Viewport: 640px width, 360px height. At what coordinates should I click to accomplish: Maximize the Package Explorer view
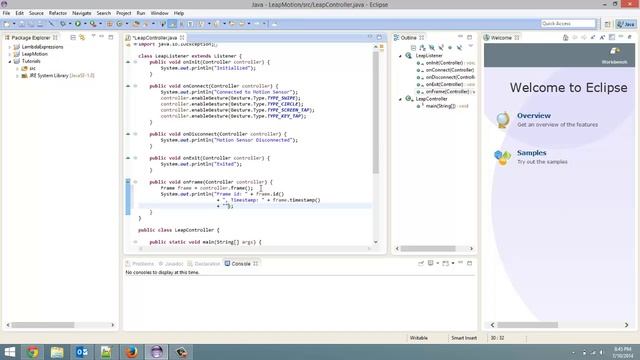pyautogui.click(x=111, y=37)
